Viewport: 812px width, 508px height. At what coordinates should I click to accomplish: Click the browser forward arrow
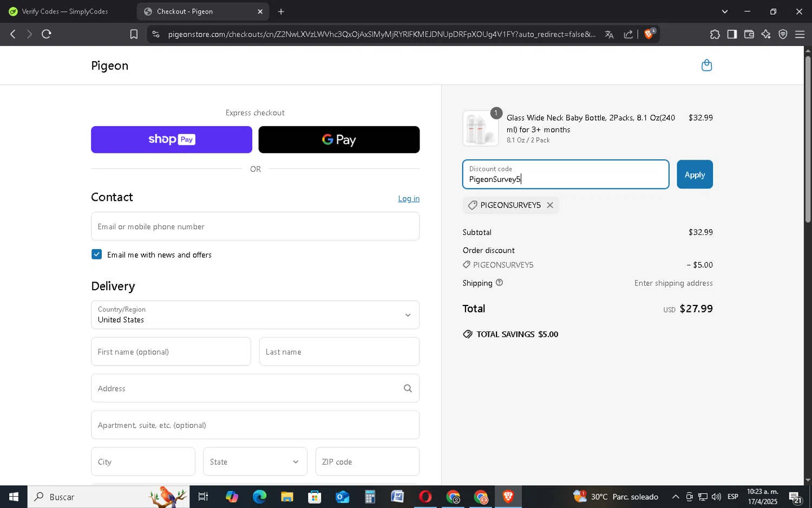(29, 34)
